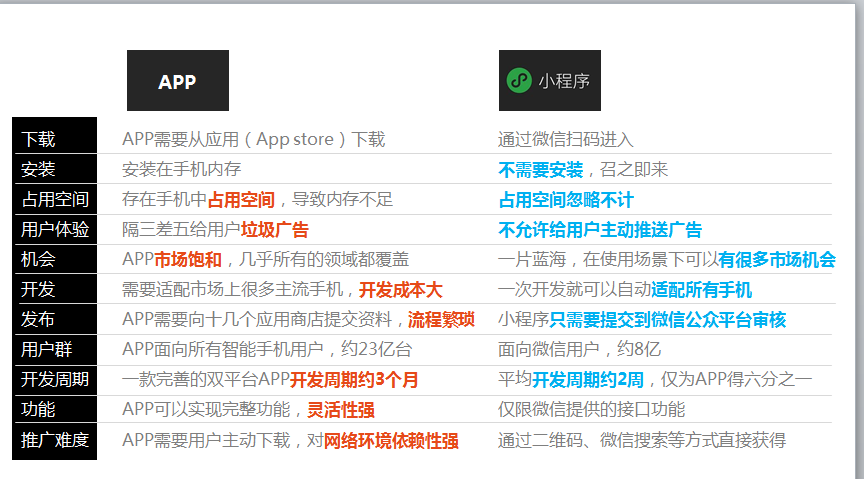
Task: Click the blue 有很多市场机会 text
Action: [x=776, y=260]
